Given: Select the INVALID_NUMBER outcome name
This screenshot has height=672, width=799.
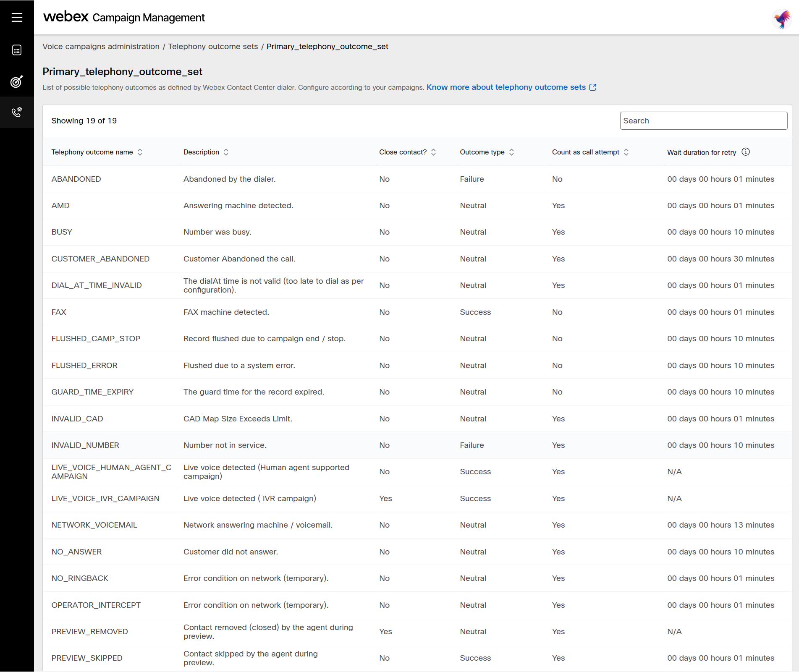Looking at the screenshot, I should [x=85, y=445].
